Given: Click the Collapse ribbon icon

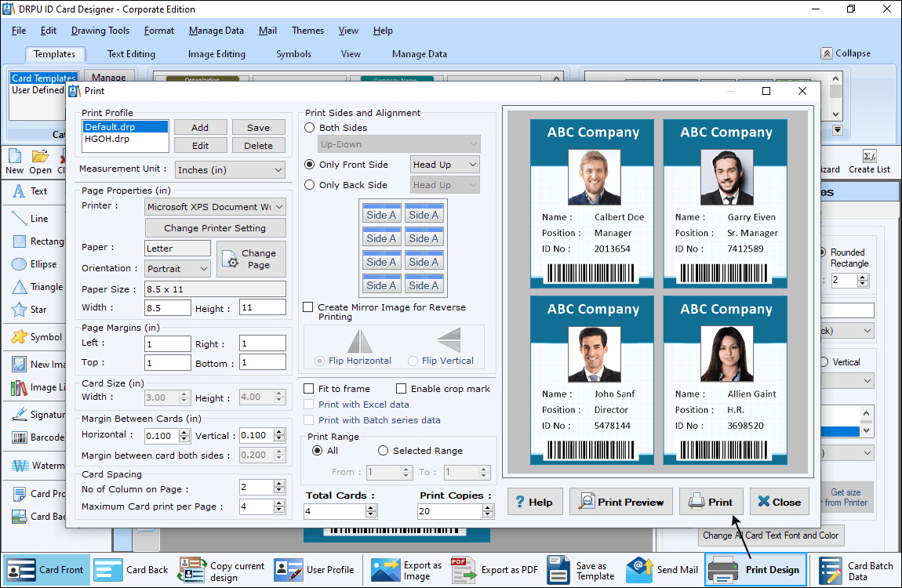Looking at the screenshot, I should click(x=826, y=53).
